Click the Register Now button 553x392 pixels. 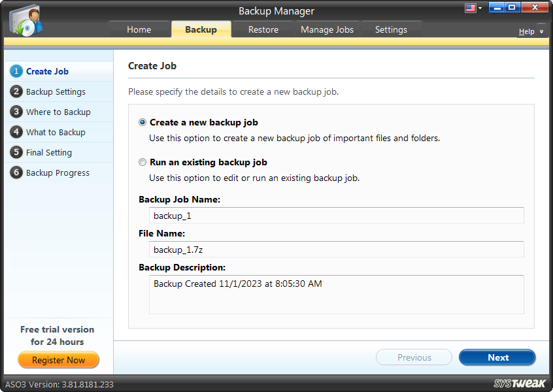[58, 360]
